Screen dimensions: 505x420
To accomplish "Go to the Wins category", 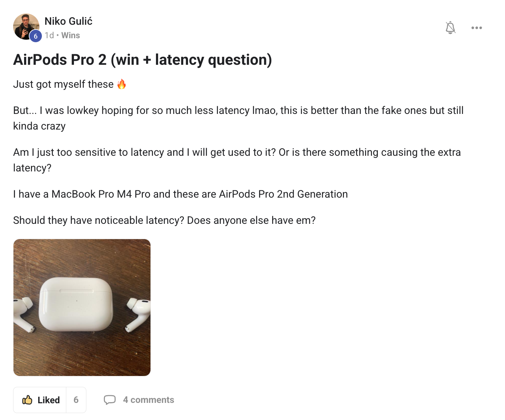I will [70, 35].
